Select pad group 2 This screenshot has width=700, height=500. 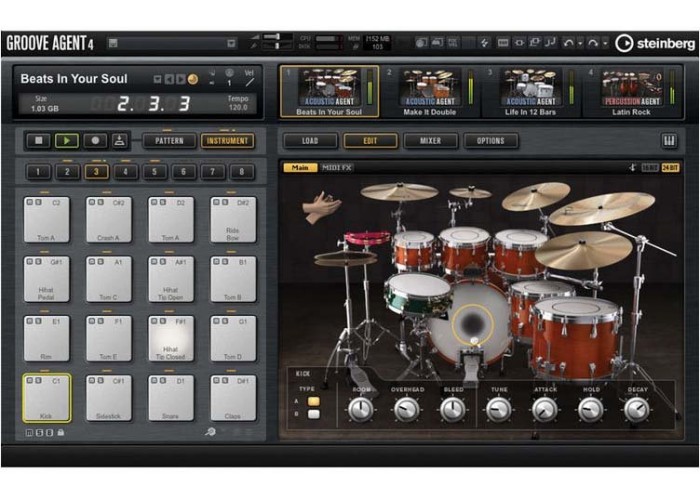click(x=67, y=172)
